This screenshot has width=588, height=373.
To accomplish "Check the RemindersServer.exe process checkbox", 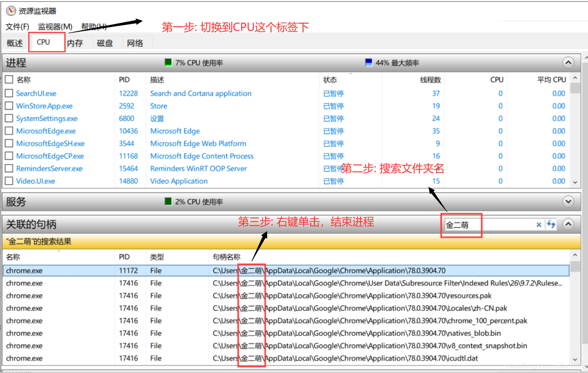I will (x=9, y=168).
